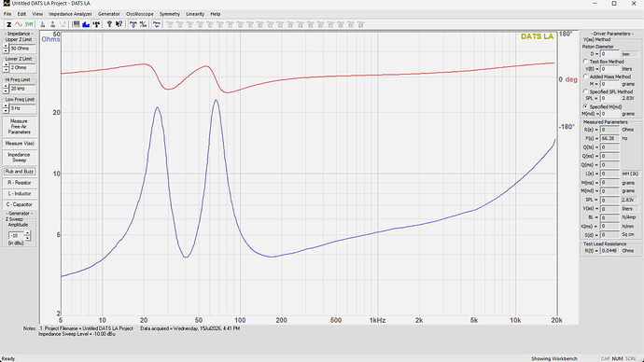The image size is (644, 362).
Task: Open the File menu
Action: point(7,14)
